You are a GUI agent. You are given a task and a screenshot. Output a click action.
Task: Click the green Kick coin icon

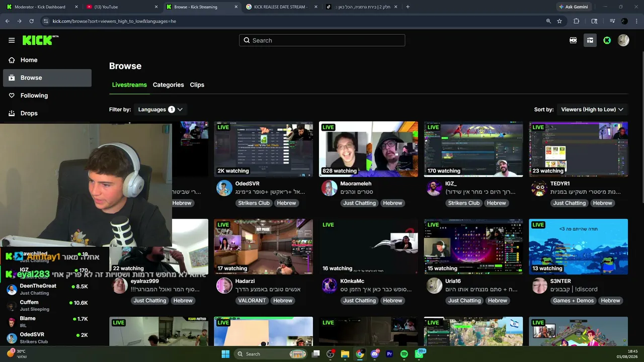[x=607, y=40]
